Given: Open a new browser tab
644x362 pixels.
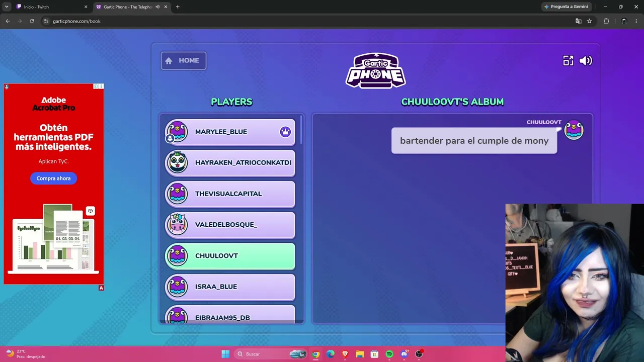Looking at the screenshot, I should 178,7.
